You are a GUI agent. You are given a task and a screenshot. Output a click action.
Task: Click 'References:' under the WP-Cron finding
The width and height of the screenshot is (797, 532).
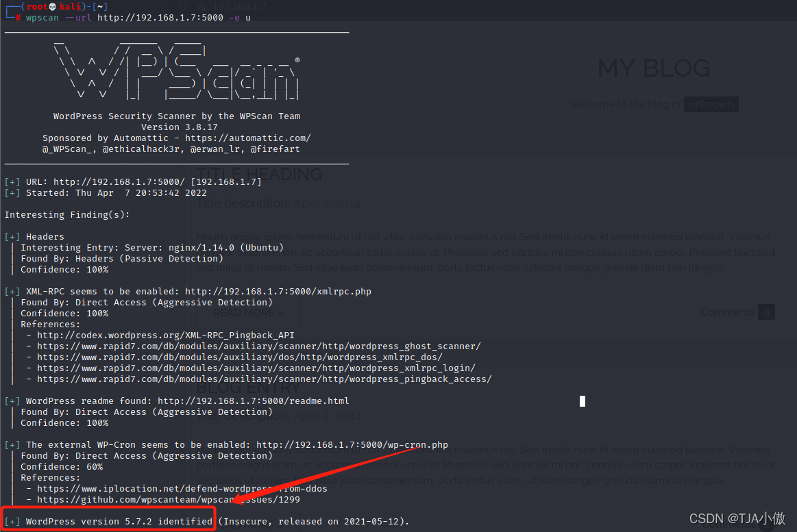pyautogui.click(x=50, y=478)
